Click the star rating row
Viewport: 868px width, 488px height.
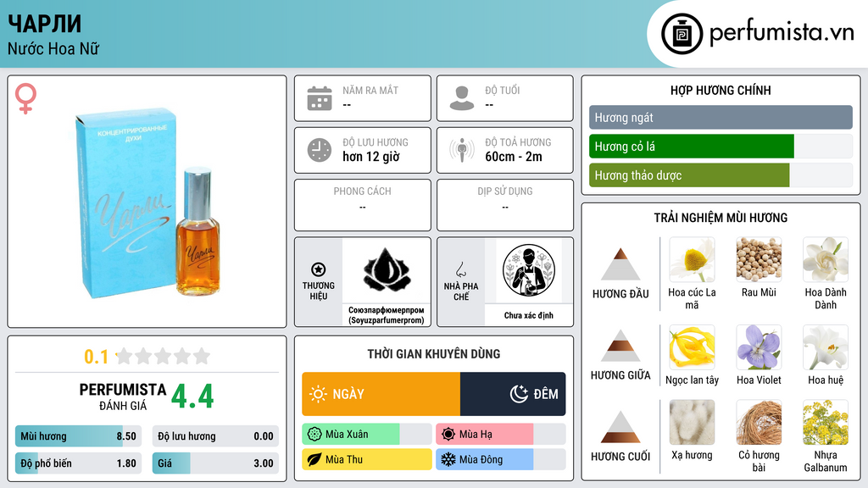(164, 356)
